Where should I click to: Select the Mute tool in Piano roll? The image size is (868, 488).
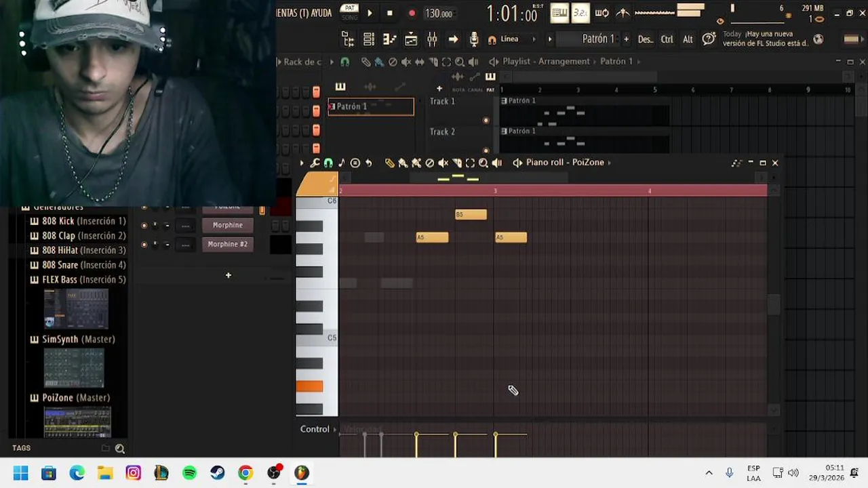[x=443, y=163]
